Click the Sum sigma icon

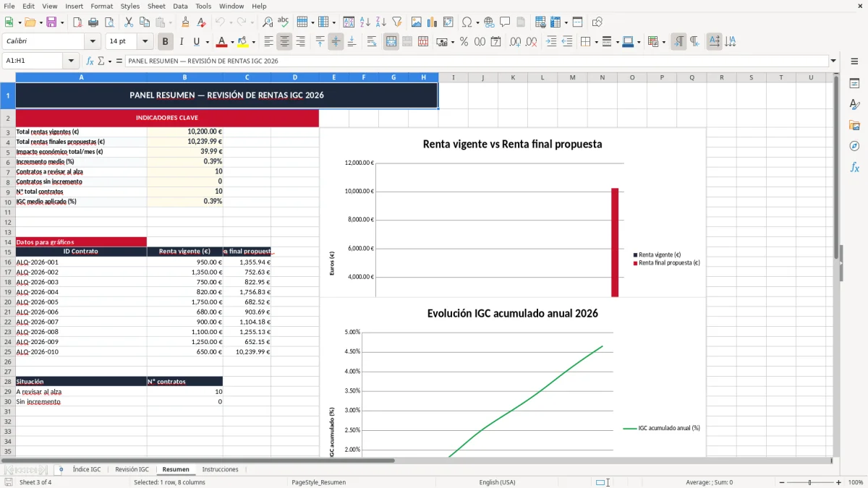101,61
